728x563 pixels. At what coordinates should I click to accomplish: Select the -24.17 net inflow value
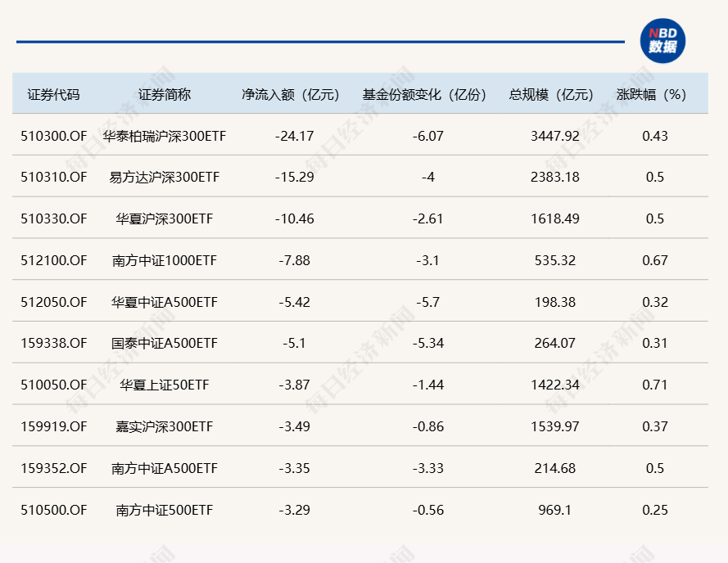click(295, 136)
